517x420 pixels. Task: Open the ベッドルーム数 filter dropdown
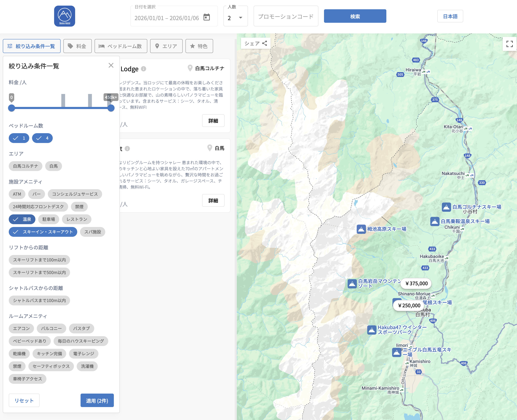[121, 46]
